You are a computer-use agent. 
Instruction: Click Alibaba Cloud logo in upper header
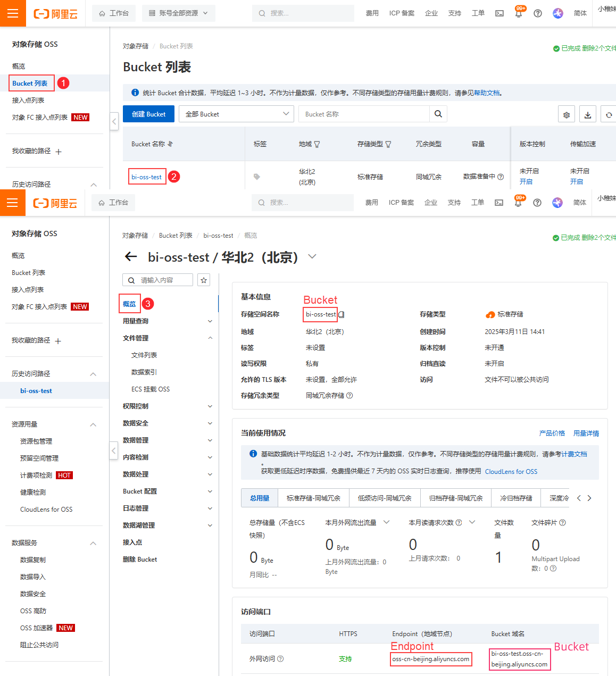tap(55, 13)
